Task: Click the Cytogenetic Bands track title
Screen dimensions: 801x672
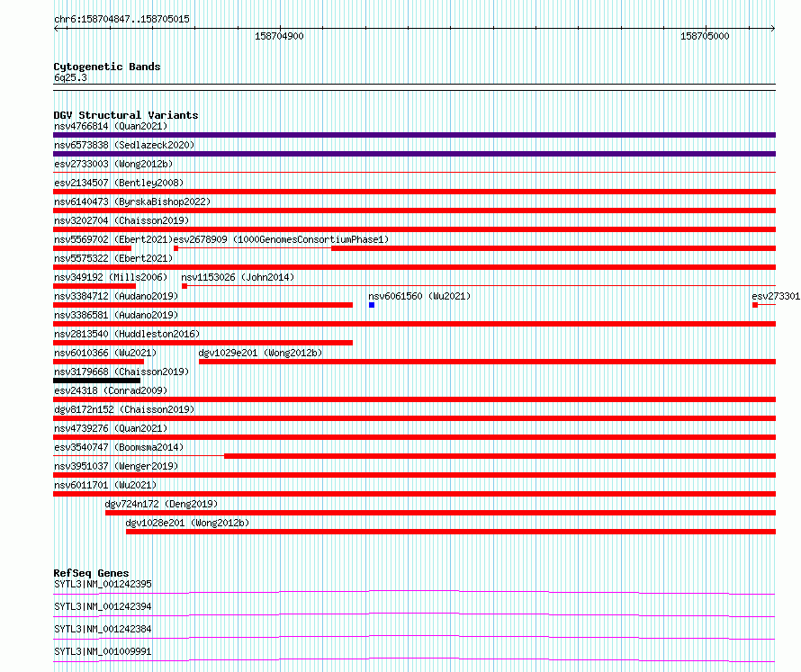Action: pyautogui.click(x=107, y=67)
